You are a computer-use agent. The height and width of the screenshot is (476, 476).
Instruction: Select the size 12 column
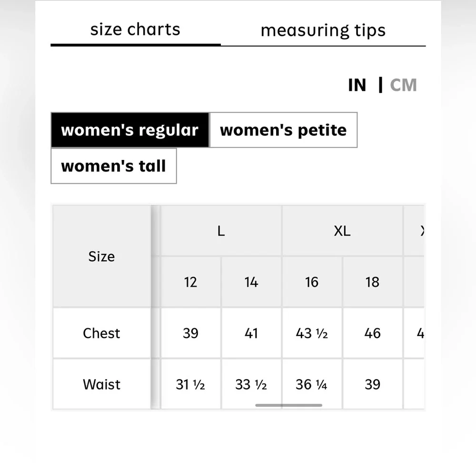click(190, 282)
